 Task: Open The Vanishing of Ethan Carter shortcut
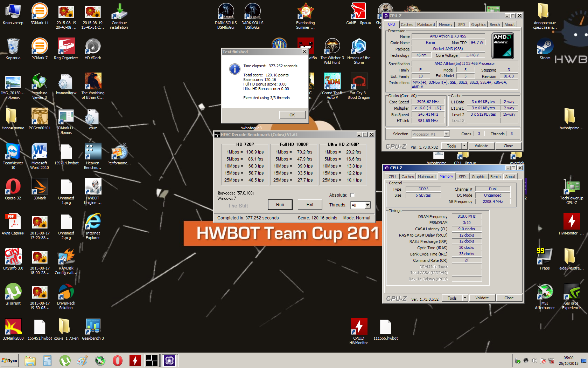(93, 86)
